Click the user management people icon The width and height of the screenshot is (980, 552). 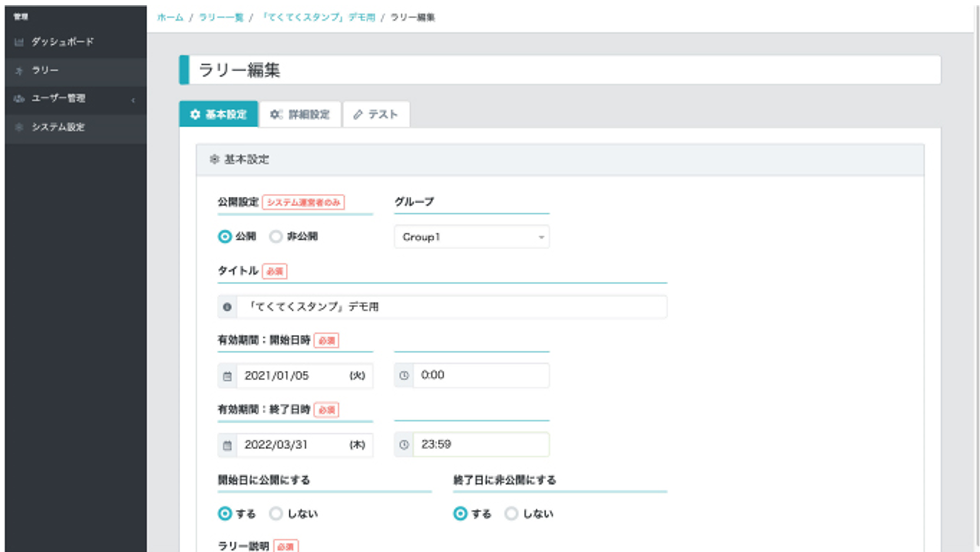(x=19, y=99)
